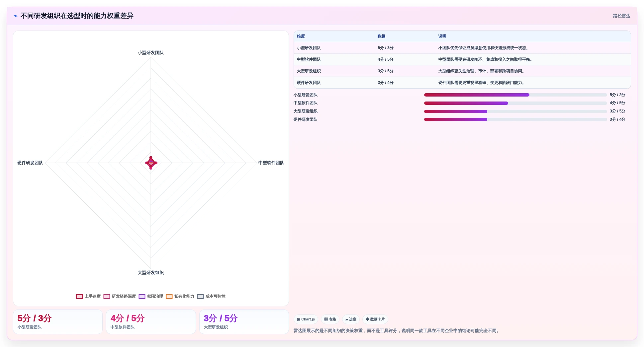Toggle the 研发链路深度 legend series

[120, 296]
